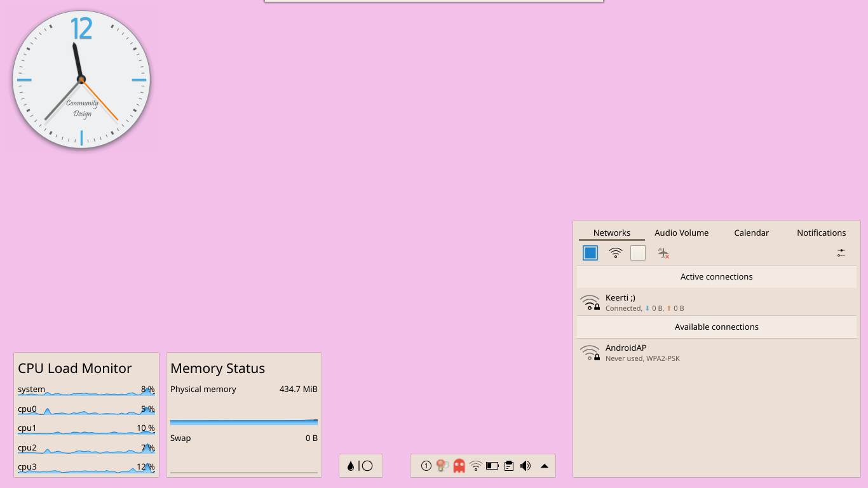Toggle airplane mode via airplane icon
The image size is (868, 488).
(663, 253)
